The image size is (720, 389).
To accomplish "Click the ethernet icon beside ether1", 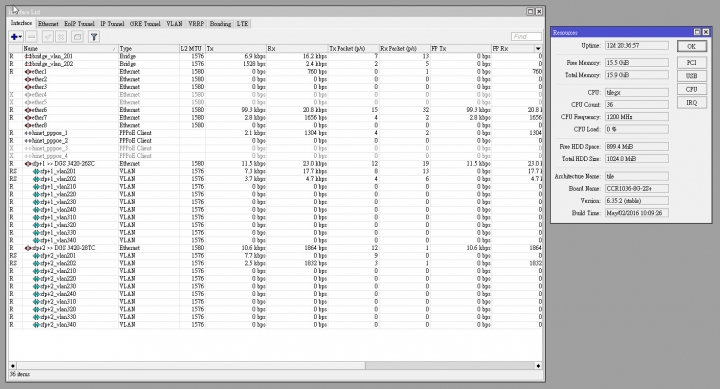I will pos(28,72).
